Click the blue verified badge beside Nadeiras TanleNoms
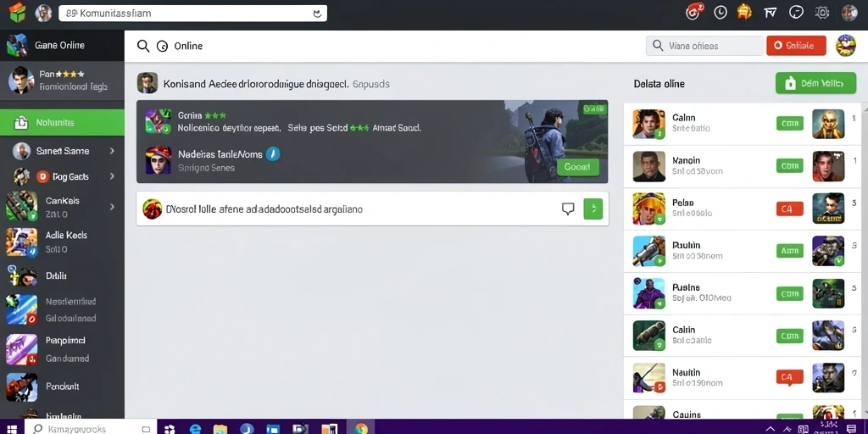 (272, 154)
